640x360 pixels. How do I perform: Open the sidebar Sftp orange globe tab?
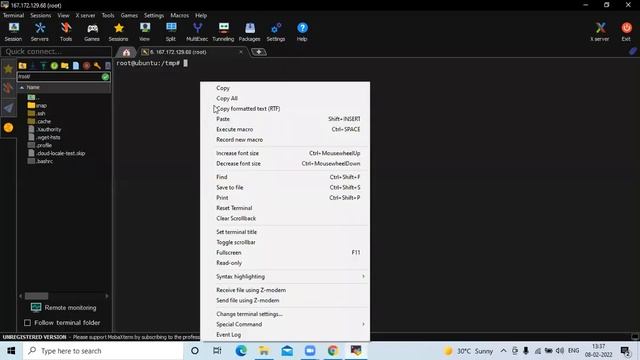(8, 128)
